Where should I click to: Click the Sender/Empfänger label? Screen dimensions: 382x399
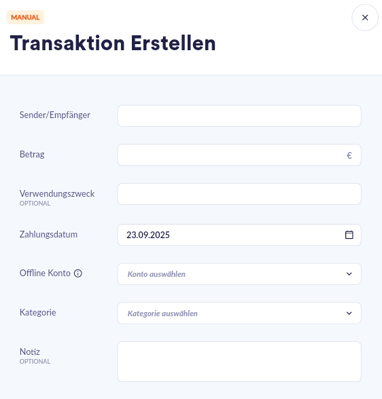(55, 115)
